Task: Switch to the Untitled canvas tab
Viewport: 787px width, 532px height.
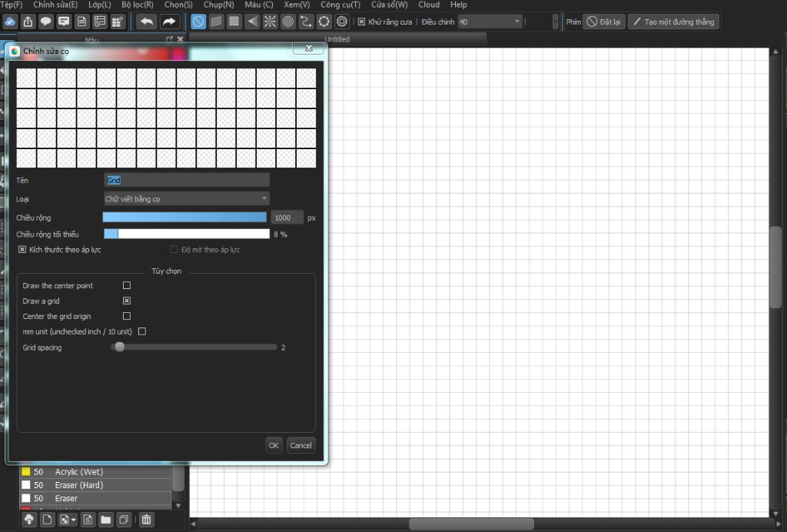Action: point(337,39)
